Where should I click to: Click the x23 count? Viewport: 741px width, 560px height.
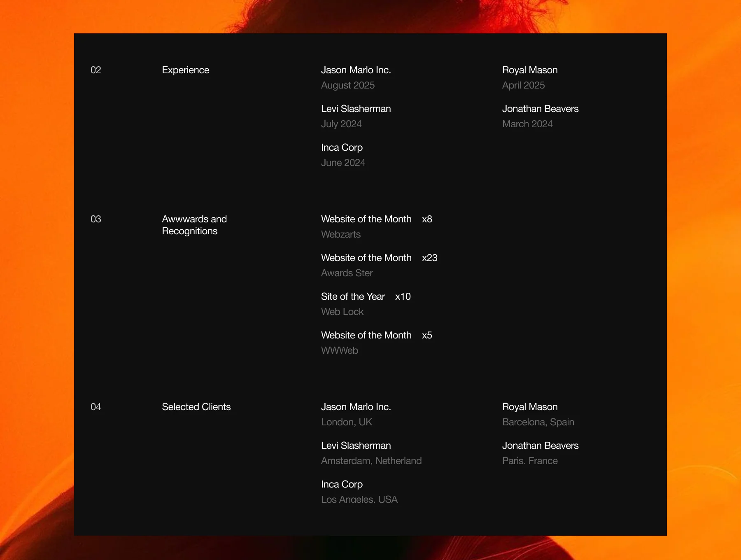coord(429,258)
